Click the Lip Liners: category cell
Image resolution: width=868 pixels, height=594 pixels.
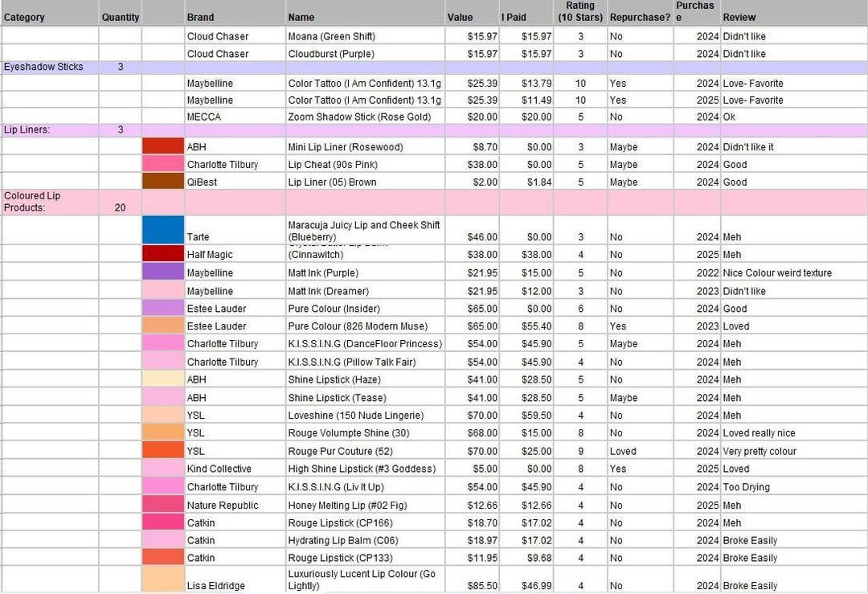[27, 129]
